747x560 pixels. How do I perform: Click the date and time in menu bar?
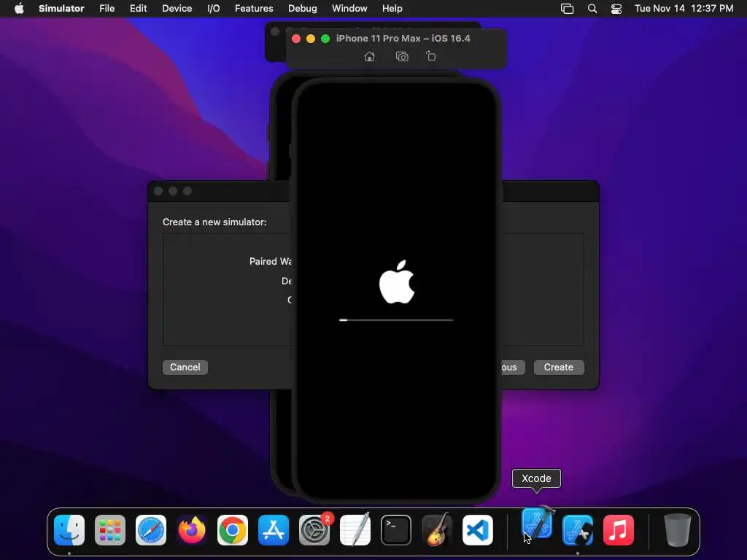click(x=684, y=8)
